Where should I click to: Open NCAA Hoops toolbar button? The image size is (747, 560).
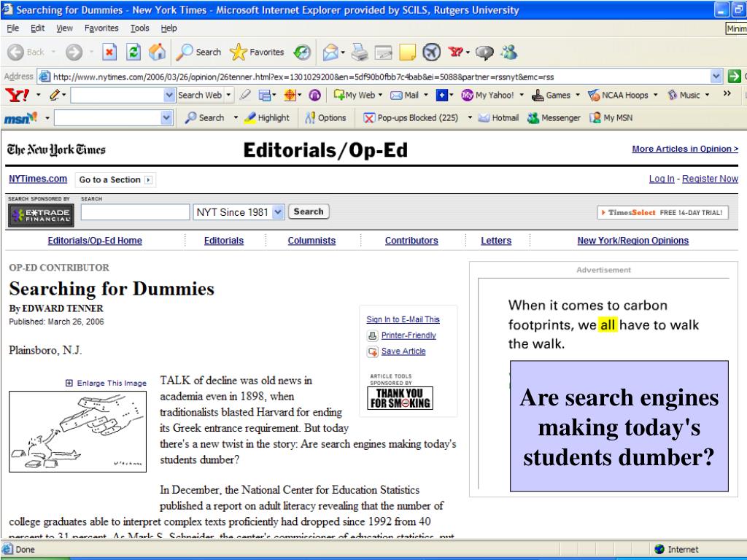point(618,96)
